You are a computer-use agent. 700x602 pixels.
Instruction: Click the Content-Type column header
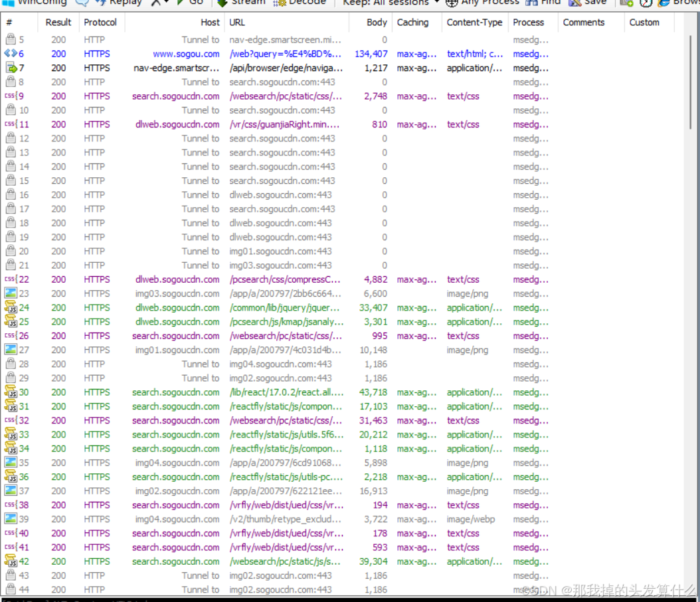[x=475, y=23]
